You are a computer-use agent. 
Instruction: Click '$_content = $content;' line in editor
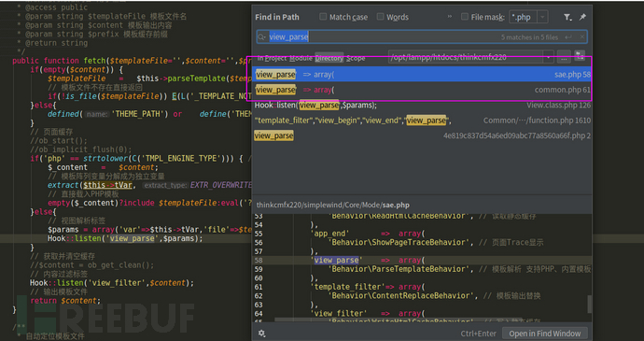coord(103,167)
